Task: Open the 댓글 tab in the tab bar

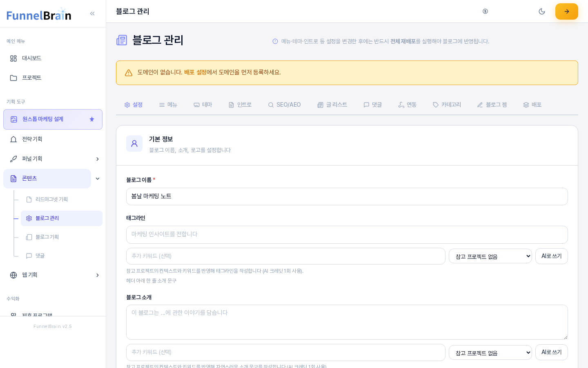Action: (373, 105)
